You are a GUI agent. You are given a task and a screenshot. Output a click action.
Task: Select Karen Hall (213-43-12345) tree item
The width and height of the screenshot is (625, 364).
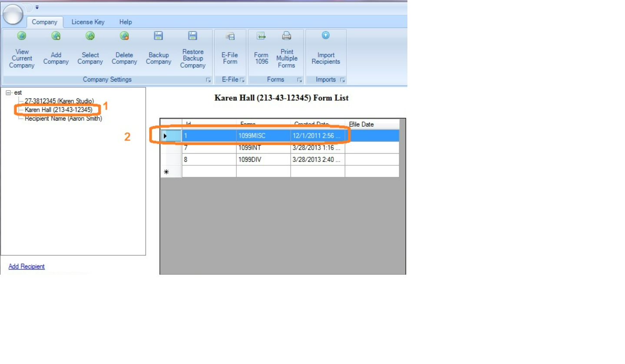tap(59, 110)
